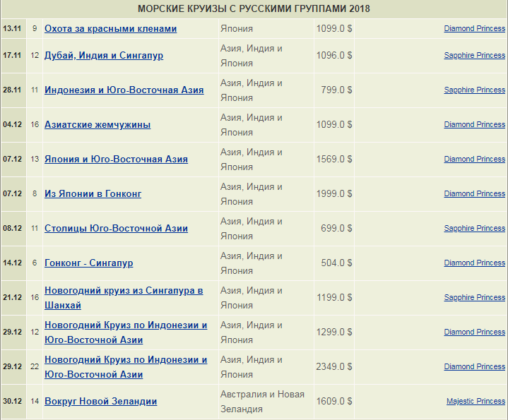
Task: Click price '1099.0 $' in 'Азиатские жемчужины' row
Action: tap(334, 125)
